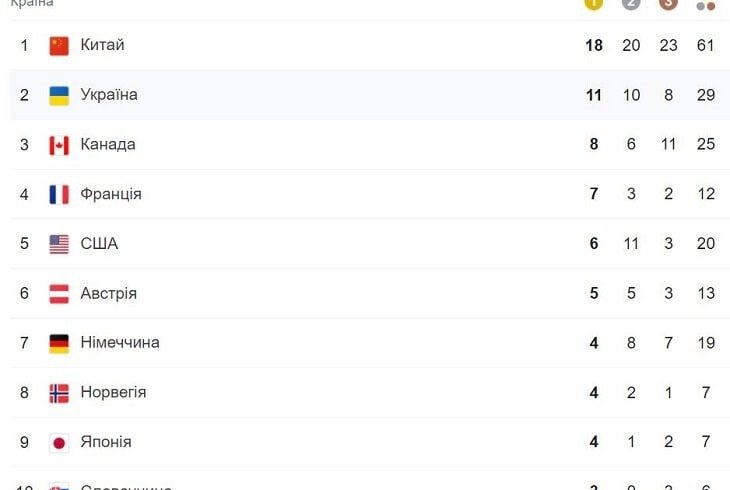Select the bronze medal column header
Screen dimensions: 730x490
coord(668,4)
